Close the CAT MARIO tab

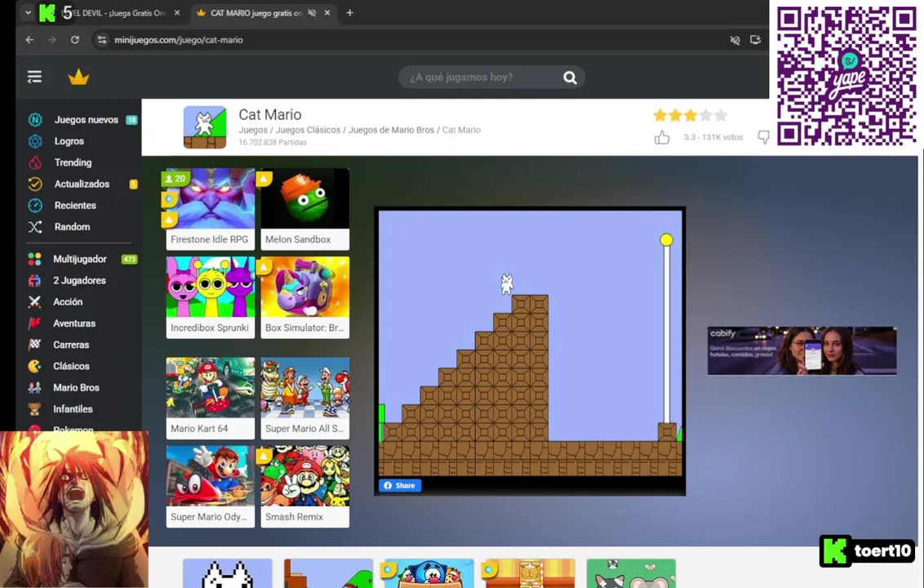click(x=327, y=12)
